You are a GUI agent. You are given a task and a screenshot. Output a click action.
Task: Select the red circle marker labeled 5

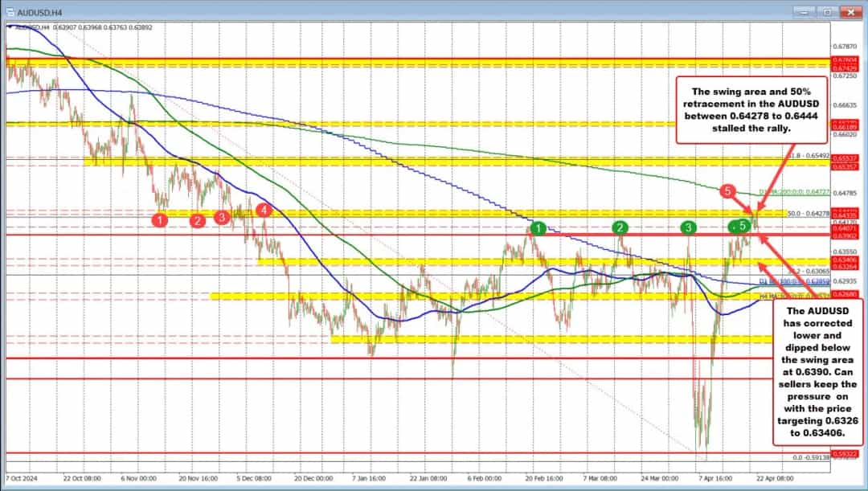pos(727,191)
